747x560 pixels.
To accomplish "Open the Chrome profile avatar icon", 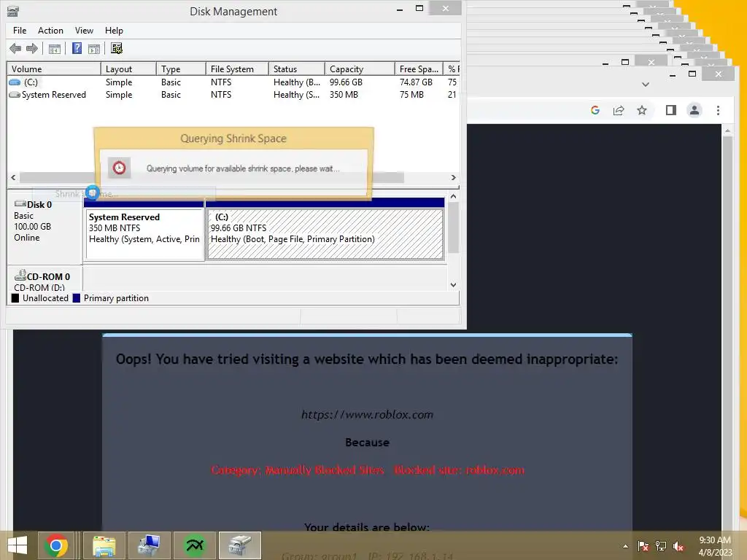I will 694,111.
